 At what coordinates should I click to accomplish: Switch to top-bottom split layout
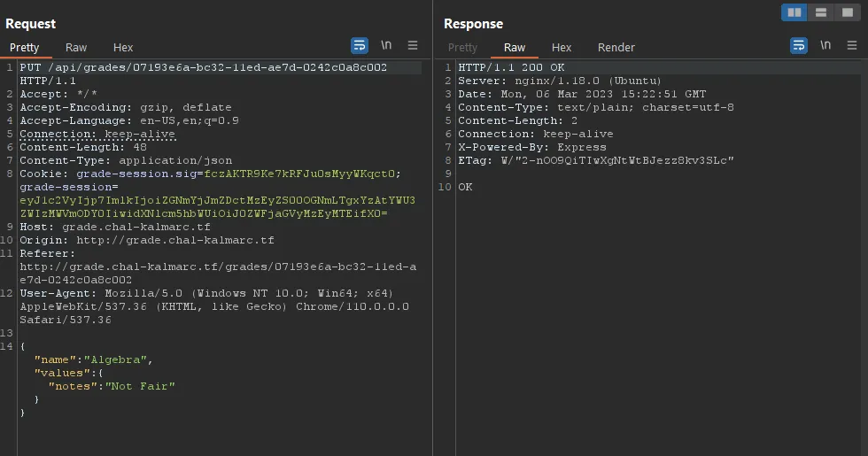[821, 12]
